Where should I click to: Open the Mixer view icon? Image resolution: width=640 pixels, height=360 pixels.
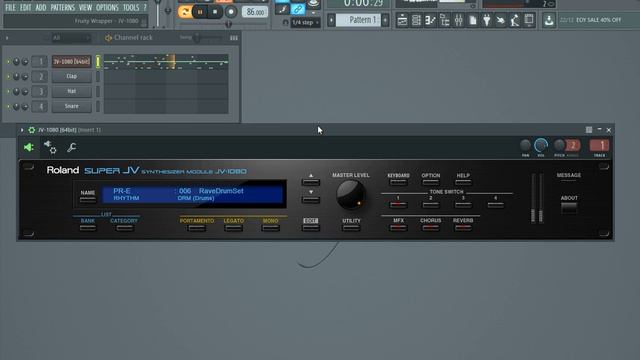[x=458, y=20]
